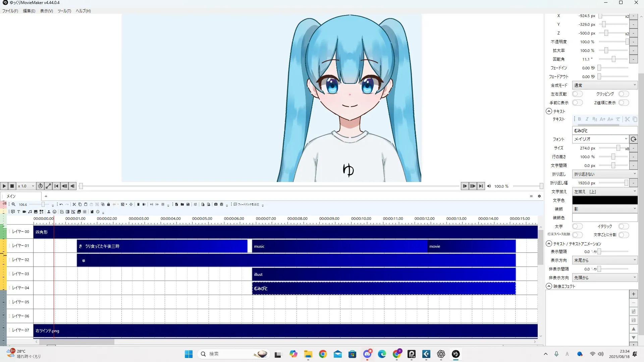Add a text item with the T icon
The width and height of the screenshot is (644, 362).
point(19,212)
